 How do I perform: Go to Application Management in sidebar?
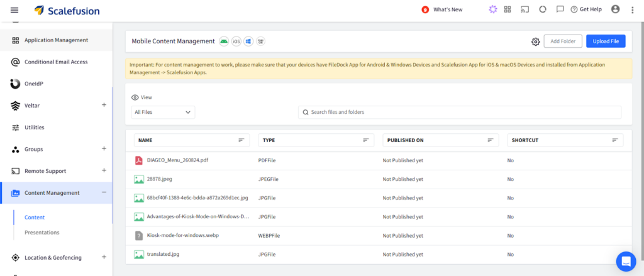click(x=56, y=40)
